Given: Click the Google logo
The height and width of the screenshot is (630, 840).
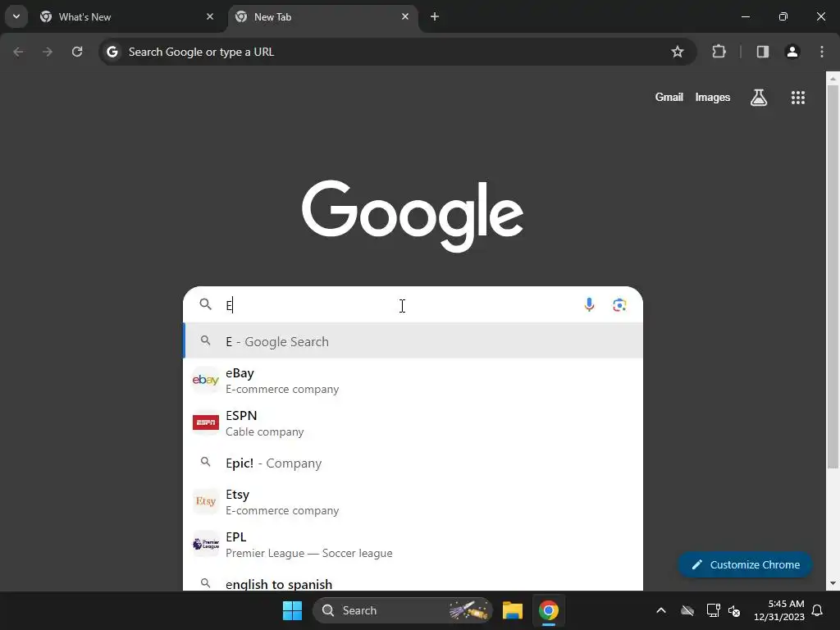Looking at the screenshot, I should tap(413, 215).
